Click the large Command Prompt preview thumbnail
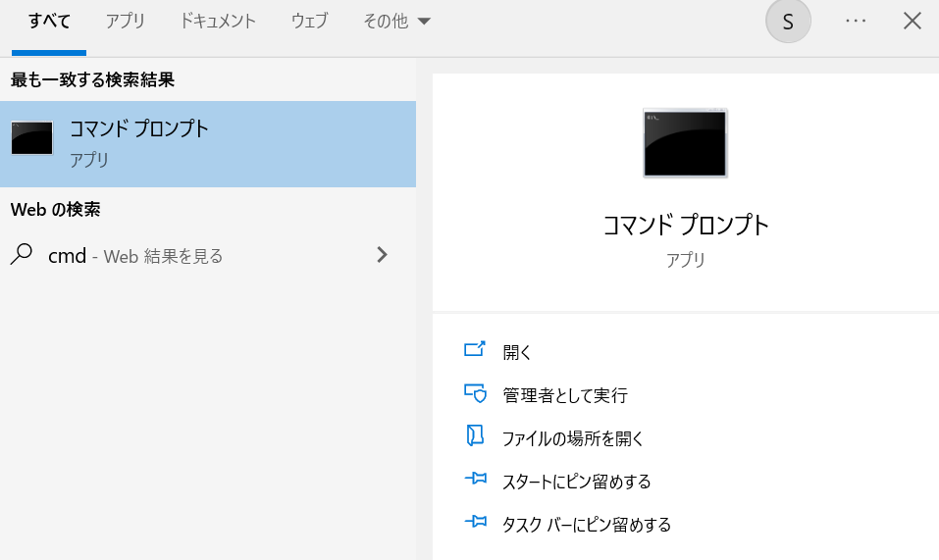The height and width of the screenshot is (560, 939). click(x=685, y=143)
